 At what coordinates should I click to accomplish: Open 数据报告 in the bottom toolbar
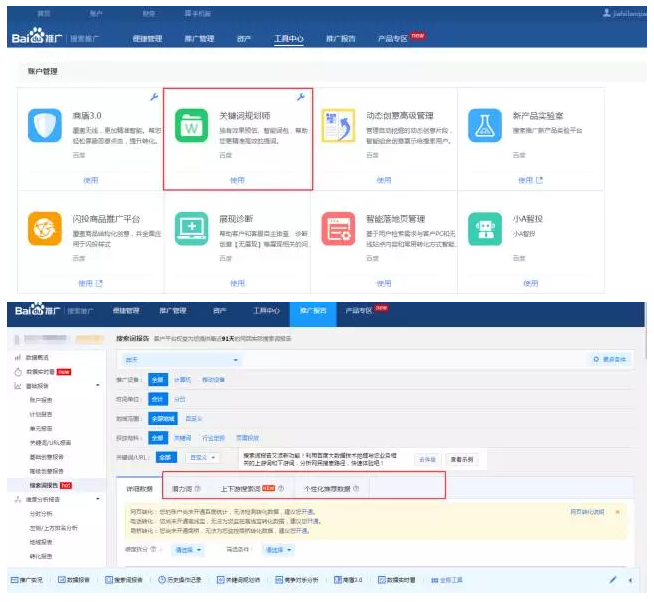point(74,580)
